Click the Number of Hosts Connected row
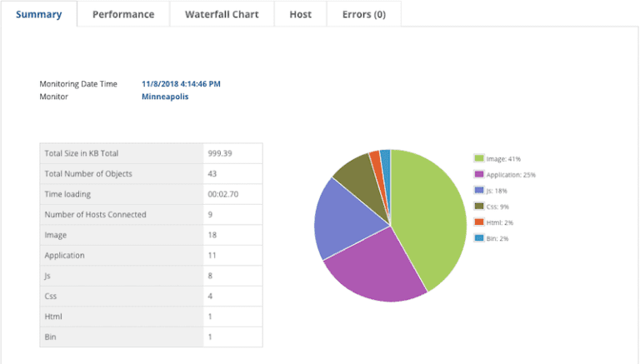The height and width of the screenshot is (364, 640). [150, 215]
